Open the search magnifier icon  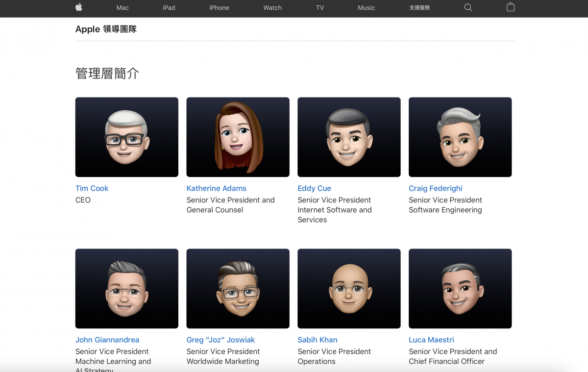pos(468,7)
